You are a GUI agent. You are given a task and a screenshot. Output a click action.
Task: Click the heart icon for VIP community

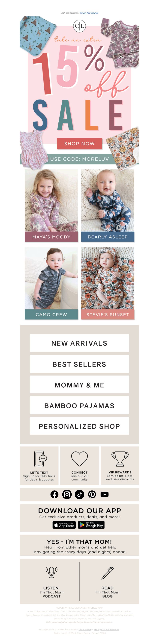click(79, 459)
